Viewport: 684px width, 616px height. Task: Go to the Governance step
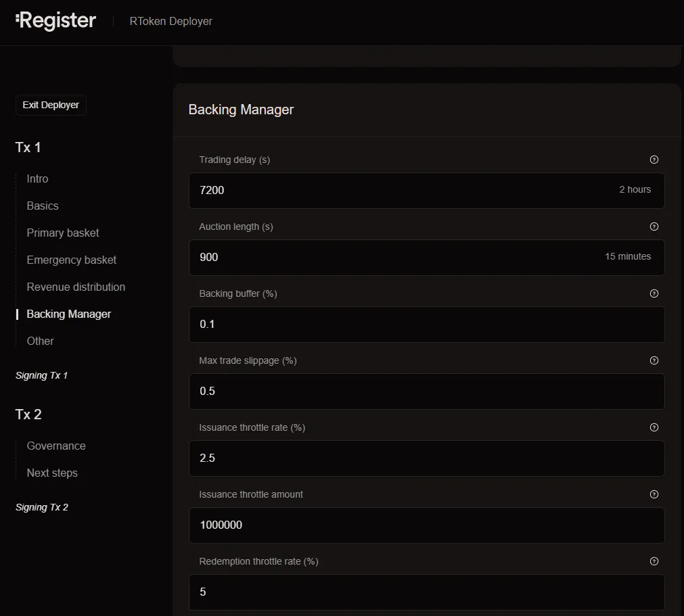point(56,446)
